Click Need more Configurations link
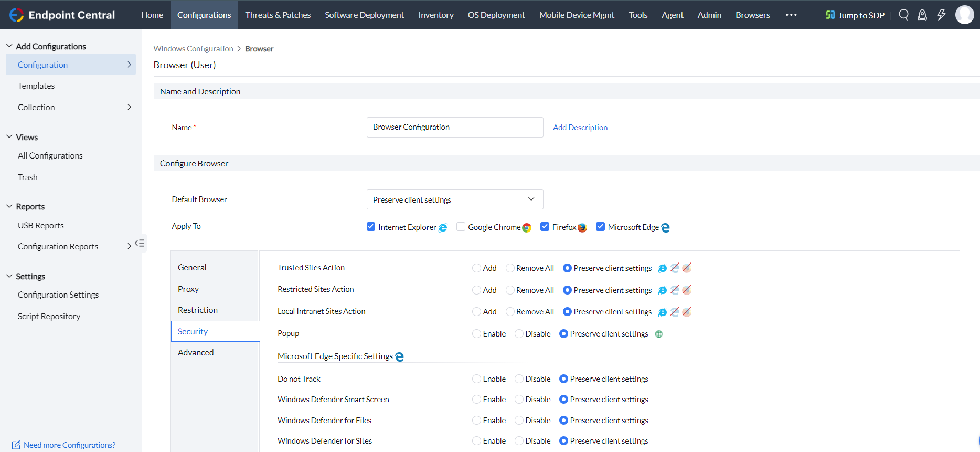 [69, 445]
